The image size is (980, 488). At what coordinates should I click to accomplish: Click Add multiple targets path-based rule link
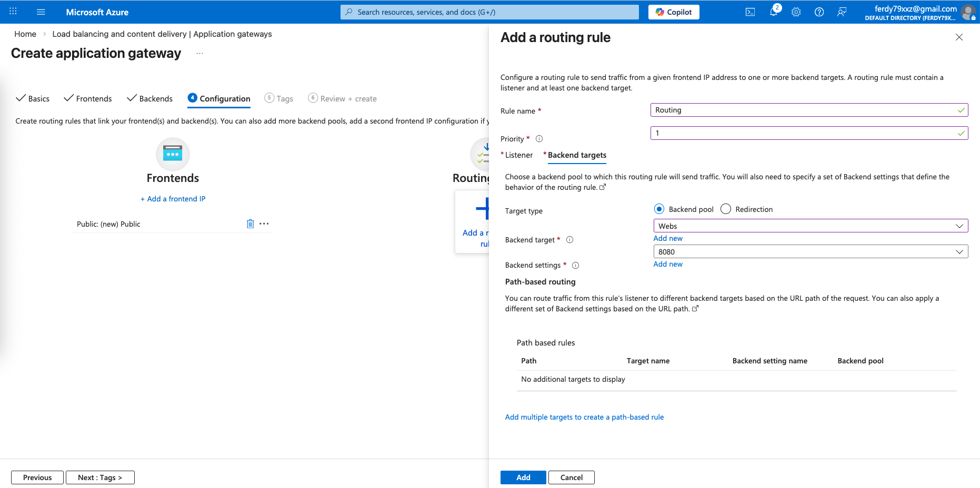(x=584, y=417)
